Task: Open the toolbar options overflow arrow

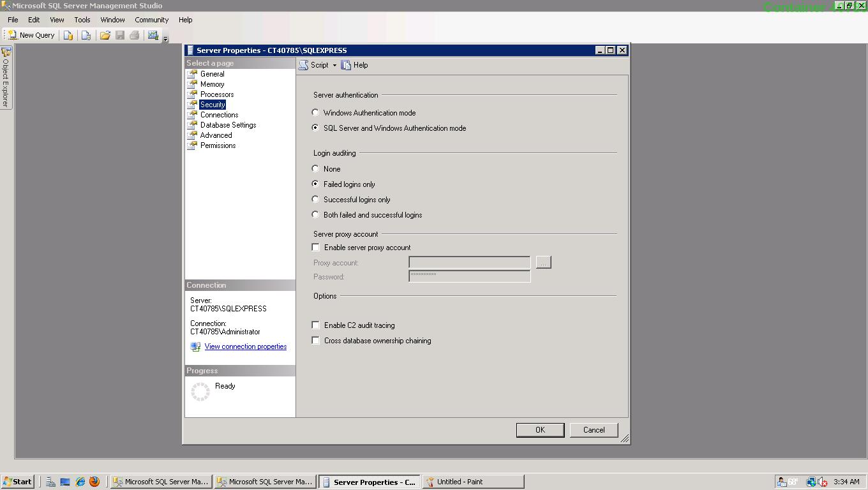Action: coord(165,39)
